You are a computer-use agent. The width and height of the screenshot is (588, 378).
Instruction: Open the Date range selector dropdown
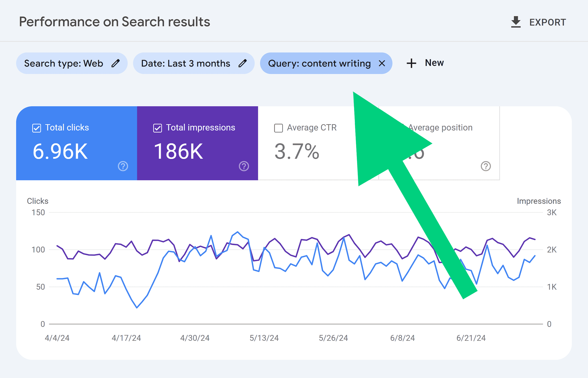(x=192, y=63)
